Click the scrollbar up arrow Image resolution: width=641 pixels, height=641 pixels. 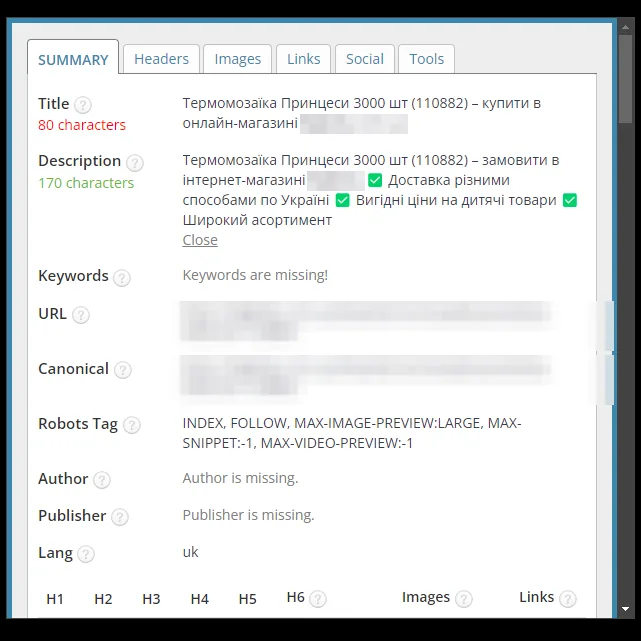coord(625,27)
